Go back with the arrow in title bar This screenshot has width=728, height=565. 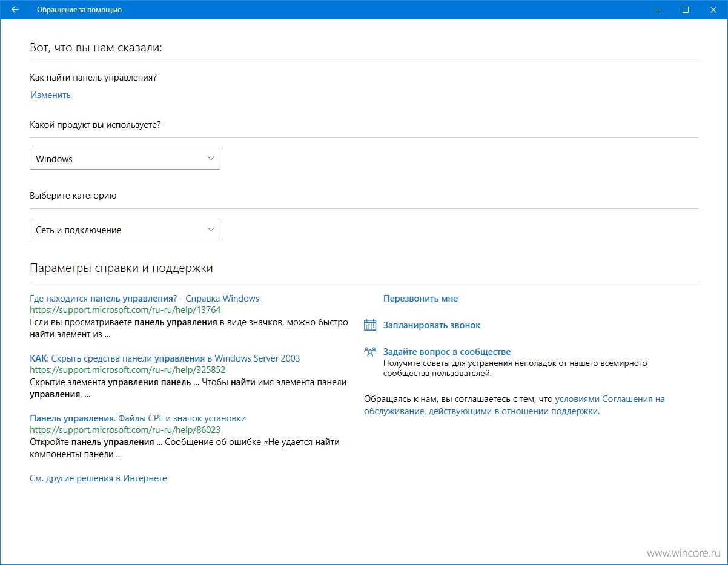[x=15, y=10]
